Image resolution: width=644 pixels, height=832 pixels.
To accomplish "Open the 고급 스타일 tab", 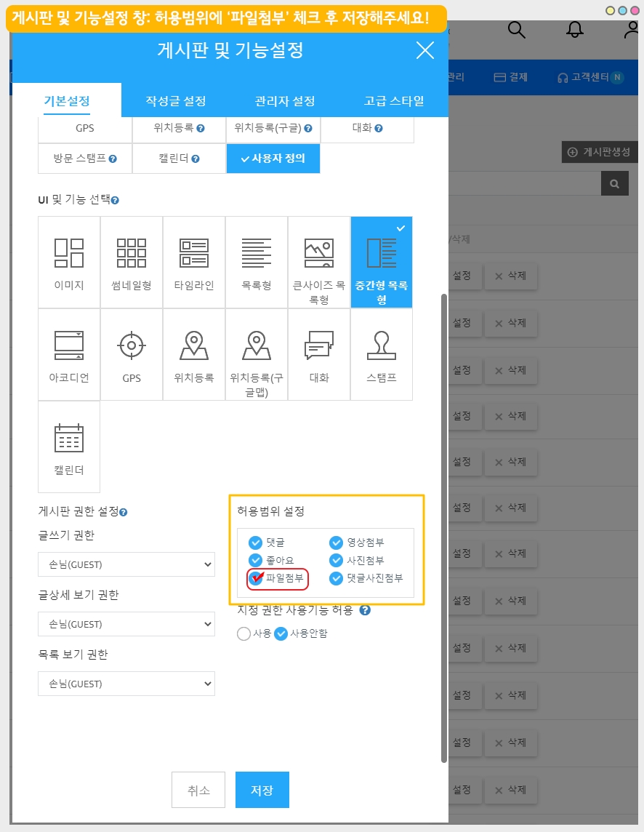I will click(394, 101).
